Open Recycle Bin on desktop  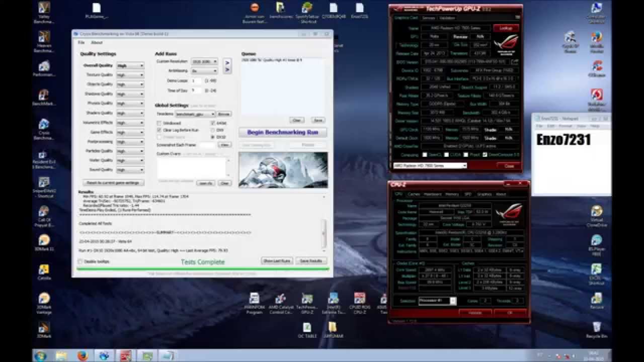tap(597, 330)
